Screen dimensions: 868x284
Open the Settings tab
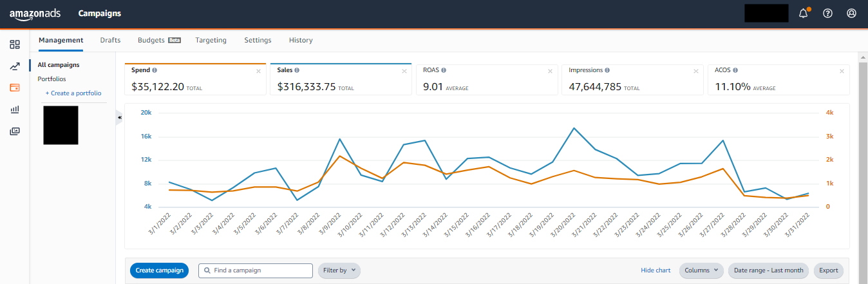tap(258, 40)
